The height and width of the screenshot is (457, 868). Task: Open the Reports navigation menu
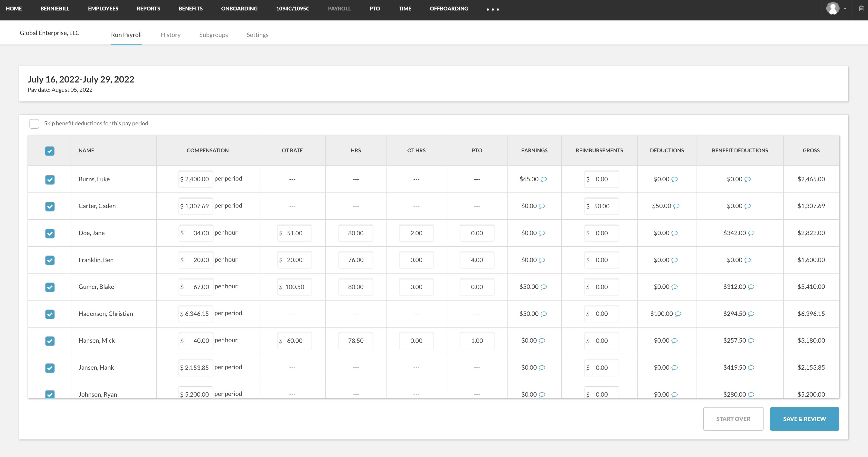[x=148, y=9]
